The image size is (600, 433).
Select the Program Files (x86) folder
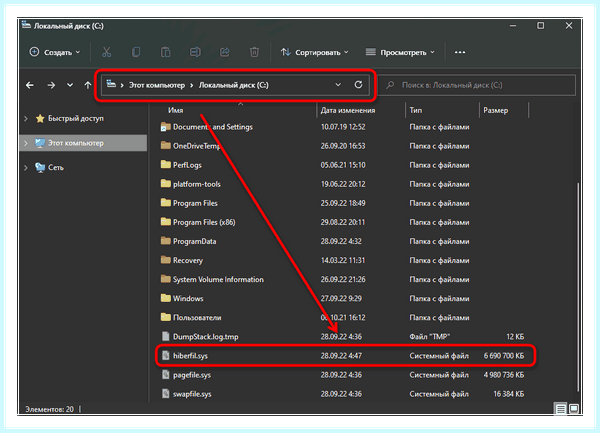(x=204, y=222)
